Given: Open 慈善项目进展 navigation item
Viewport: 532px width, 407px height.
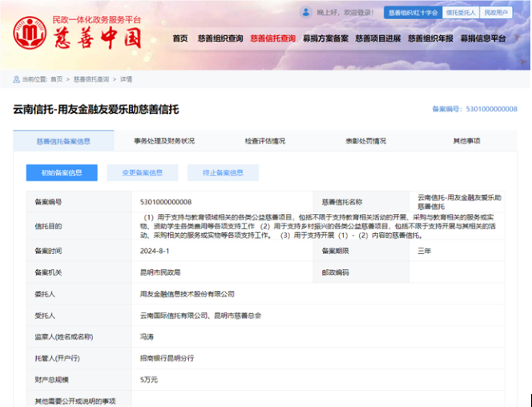Looking at the screenshot, I should tap(378, 38).
